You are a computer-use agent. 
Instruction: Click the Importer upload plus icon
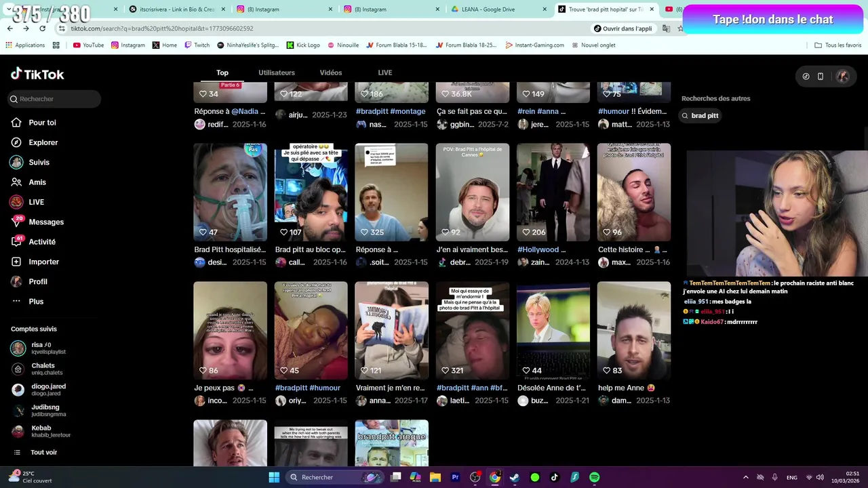click(x=16, y=262)
